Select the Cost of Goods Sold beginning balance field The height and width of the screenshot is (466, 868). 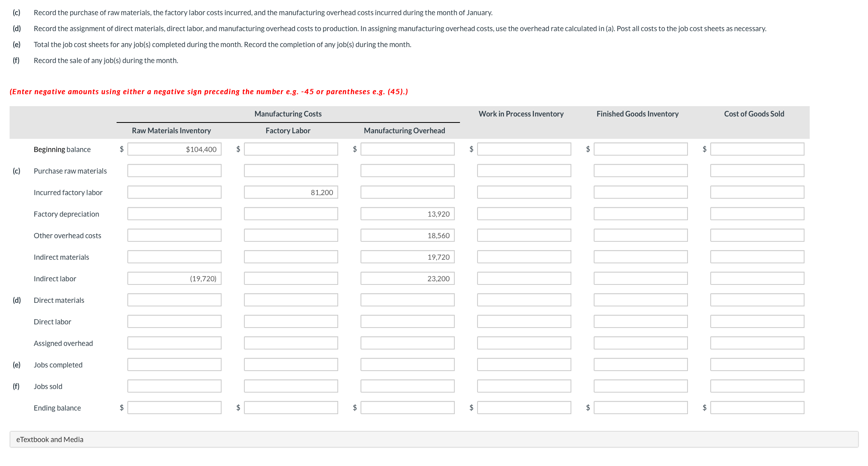[x=757, y=149]
